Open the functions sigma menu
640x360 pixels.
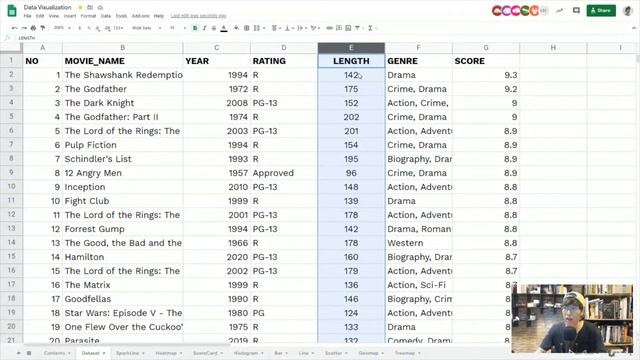coord(372,28)
